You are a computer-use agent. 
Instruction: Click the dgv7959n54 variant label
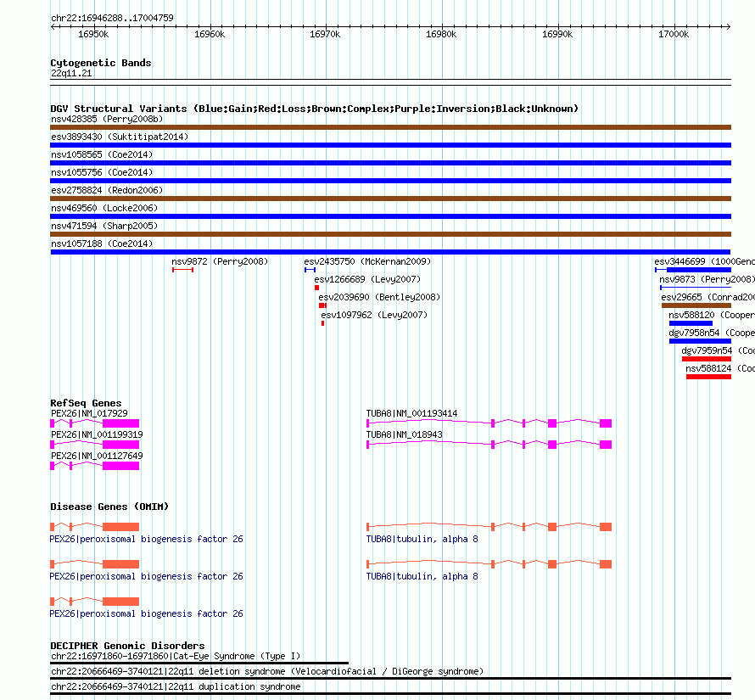coord(718,350)
